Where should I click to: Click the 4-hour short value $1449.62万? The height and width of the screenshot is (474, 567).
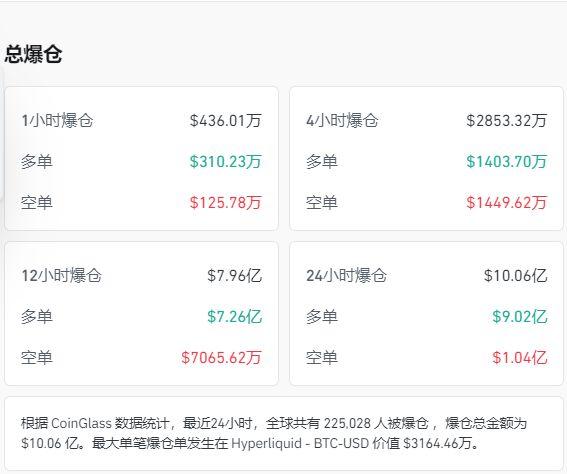pyautogui.click(x=507, y=202)
